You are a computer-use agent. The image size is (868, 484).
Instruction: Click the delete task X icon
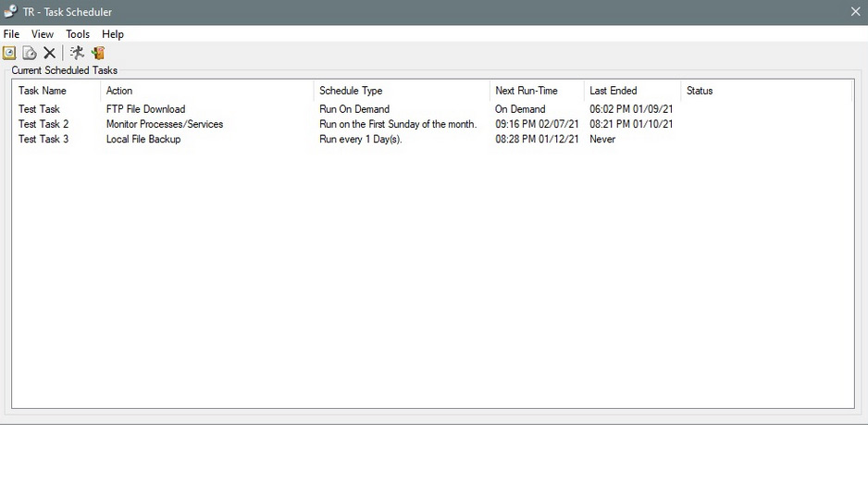pos(50,53)
